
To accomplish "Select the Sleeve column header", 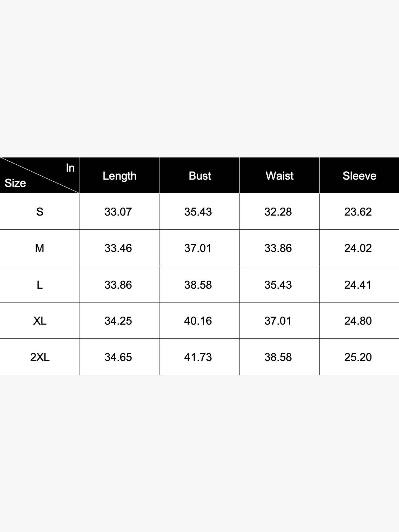I will 359,176.
